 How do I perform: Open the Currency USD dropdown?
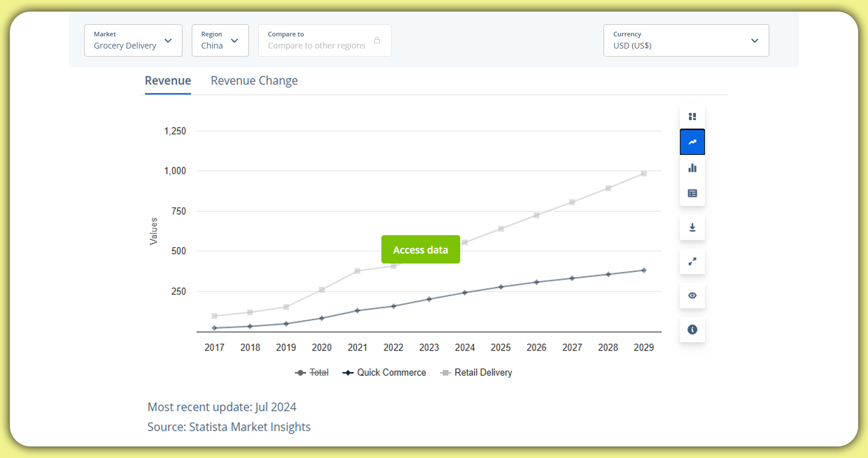point(686,40)
